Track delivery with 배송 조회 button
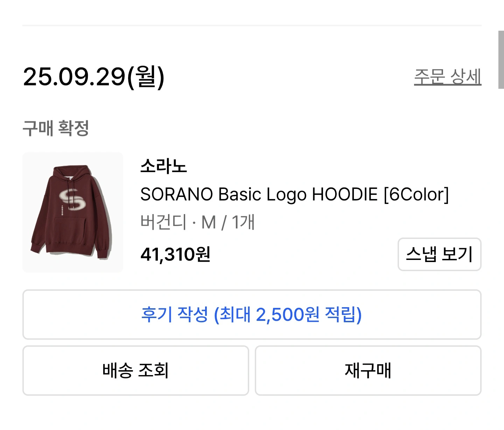 (x=135, y=370)
